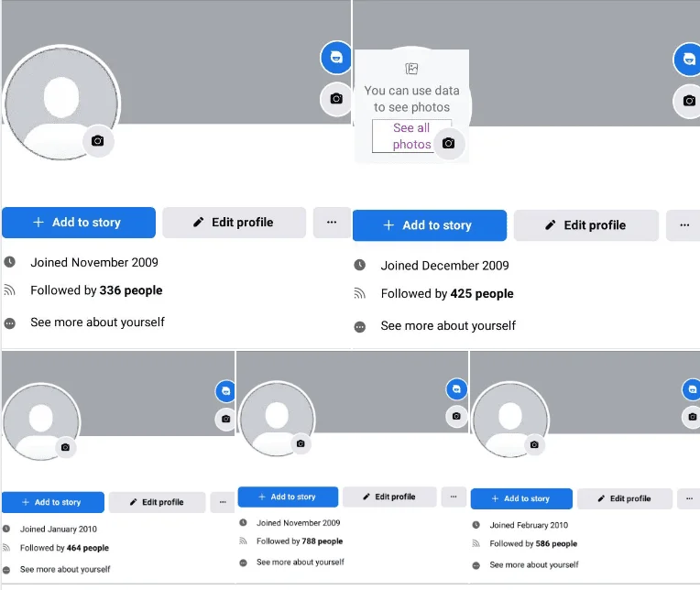The image size is (700, 590).
Task: Add to story on the 336-follower profile
Action: [x=79, y=223]
